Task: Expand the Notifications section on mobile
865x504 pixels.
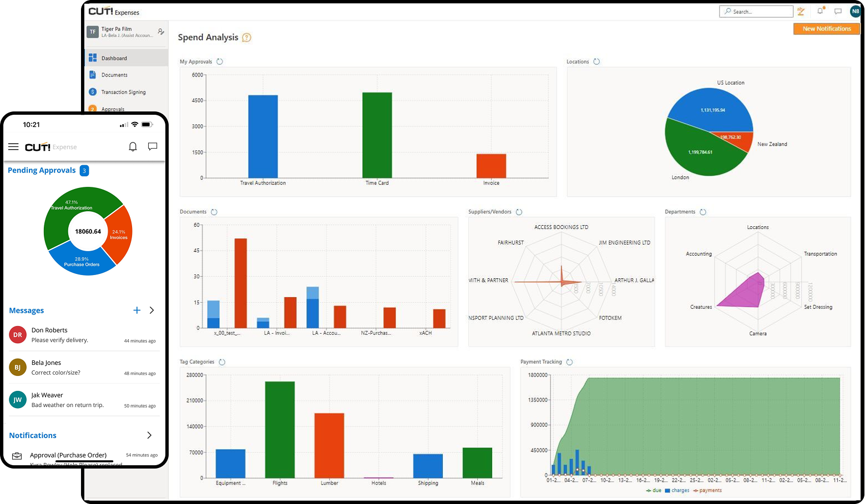Action: point(149,435)
